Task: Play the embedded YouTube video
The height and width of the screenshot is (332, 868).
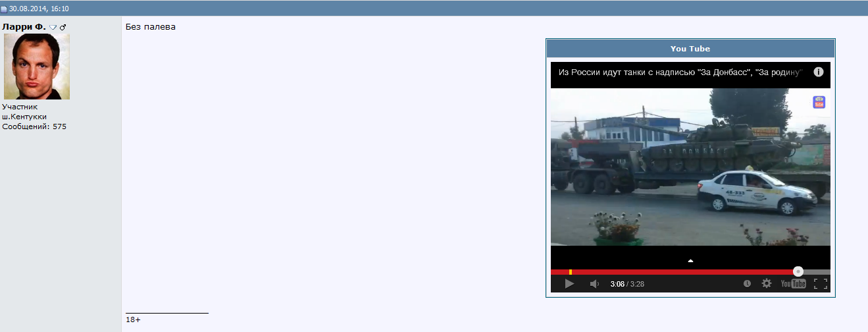Action: tap(569, 283)
